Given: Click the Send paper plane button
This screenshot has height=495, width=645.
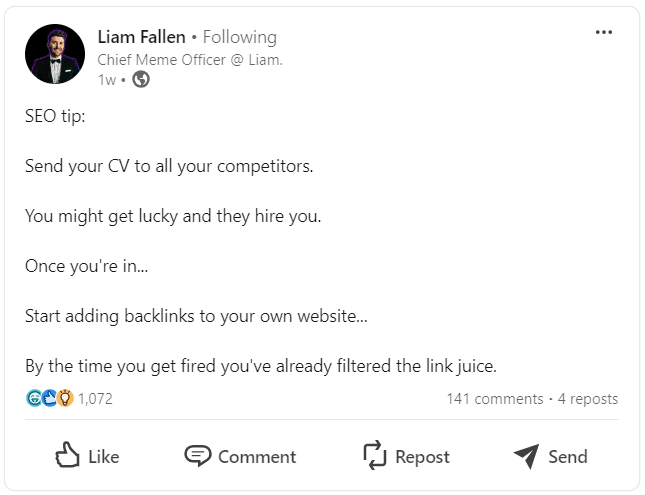Looking at the screenshot, I should [x=551, y=456].
